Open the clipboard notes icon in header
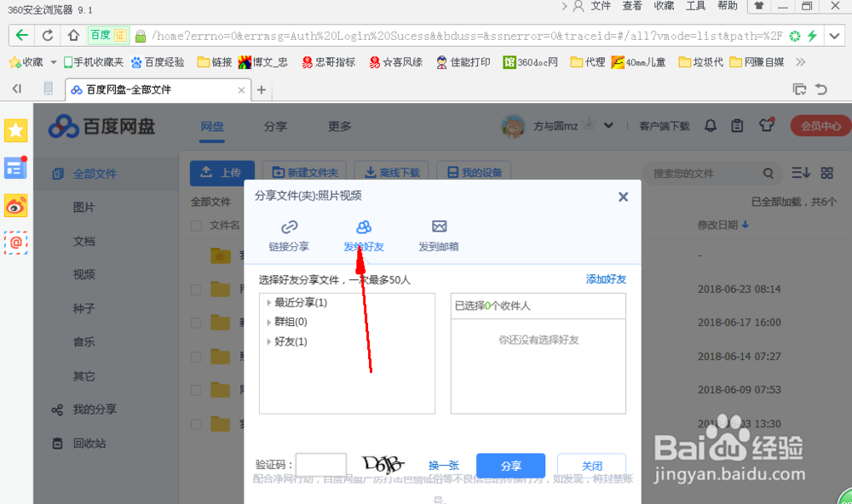Viewport: 852px width, 504px height. click(737, 126)
